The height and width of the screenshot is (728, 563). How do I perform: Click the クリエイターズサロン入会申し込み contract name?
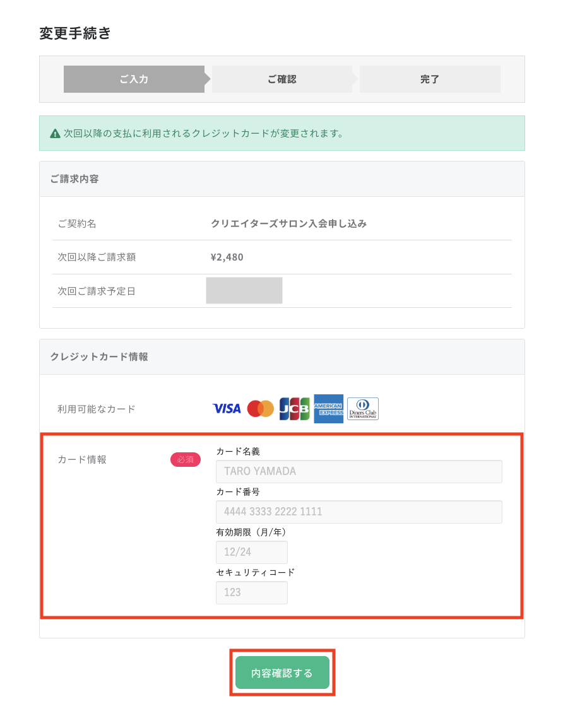(x=290, y=223)
